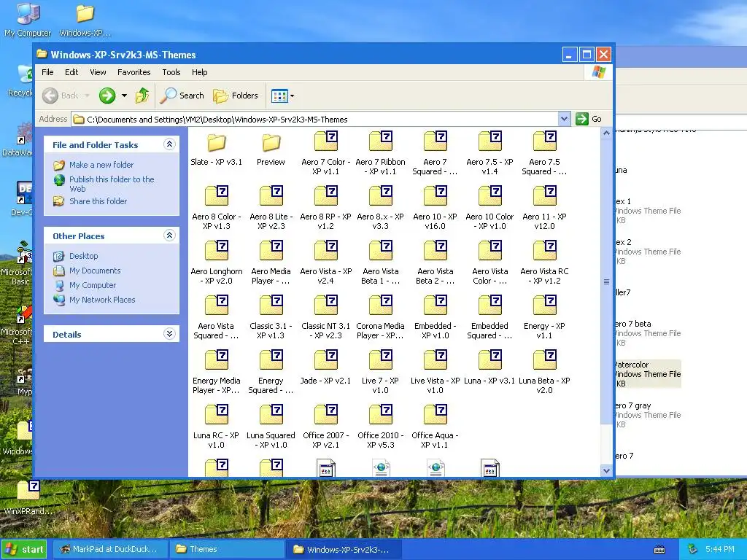Click the green Forward arrow button
This screenshot has height=560, width=747.
click(x=107, y=96)
